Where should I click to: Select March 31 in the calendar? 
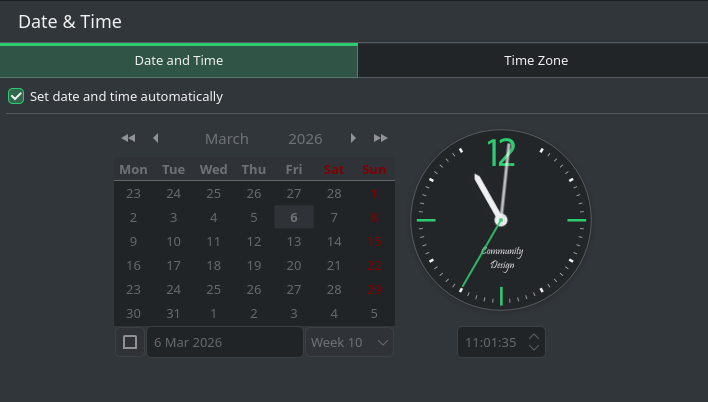pyautogui.click(x=173, y=313)
